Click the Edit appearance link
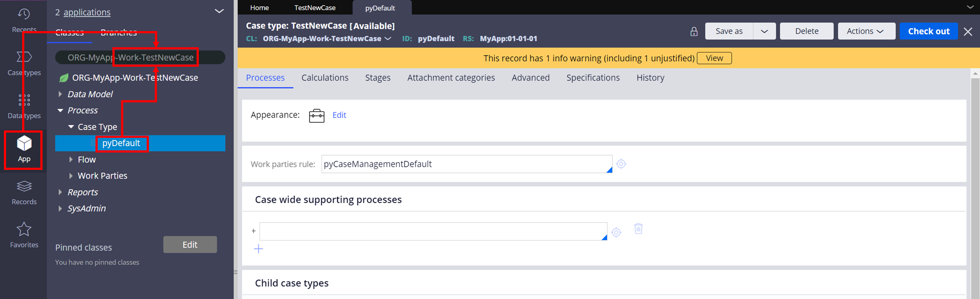980x299 pixels. coord(339,115)
